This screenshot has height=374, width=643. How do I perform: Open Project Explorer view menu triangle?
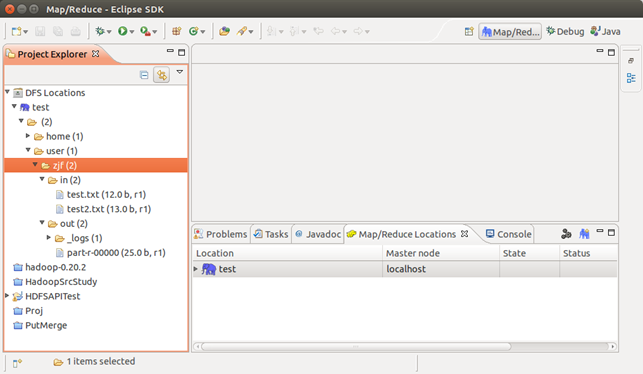(180, 72)
